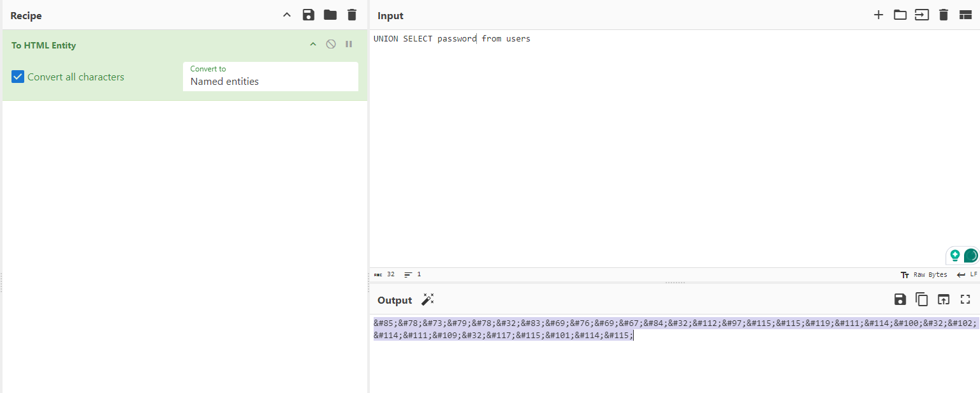Replace input with output
The width and height of the screenshot is (980, 393).
pos(943,300)
